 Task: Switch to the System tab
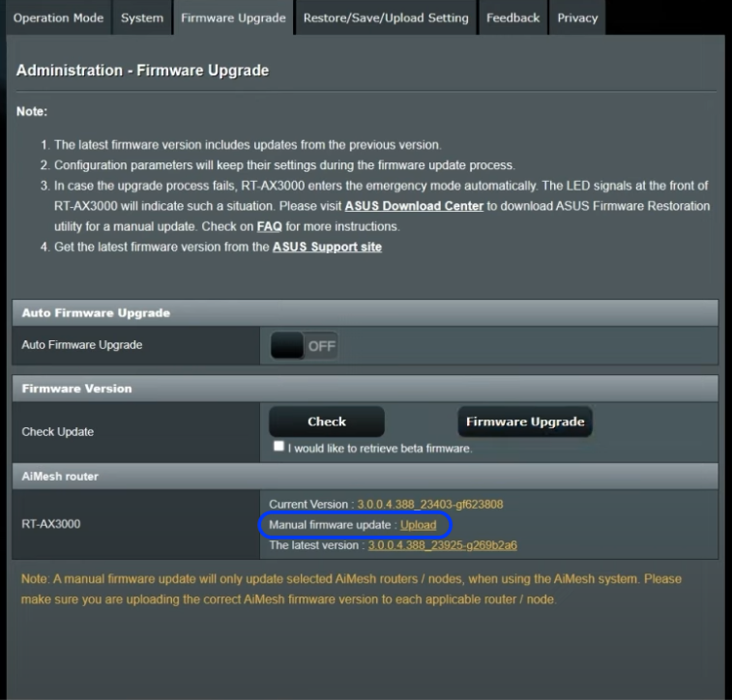click(x=142, y=17)
